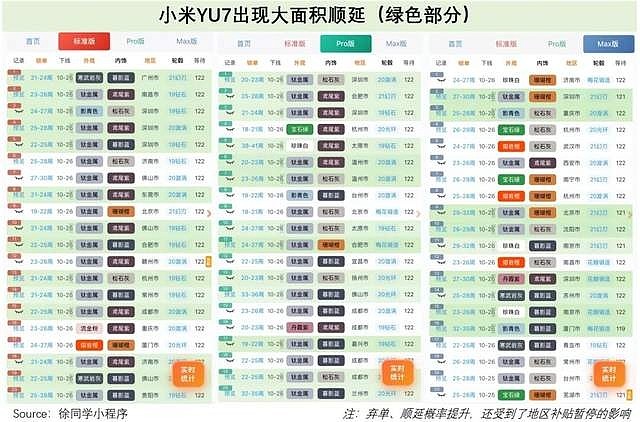Open 标准版 tab in the middle panel

(x=294, y=44)
